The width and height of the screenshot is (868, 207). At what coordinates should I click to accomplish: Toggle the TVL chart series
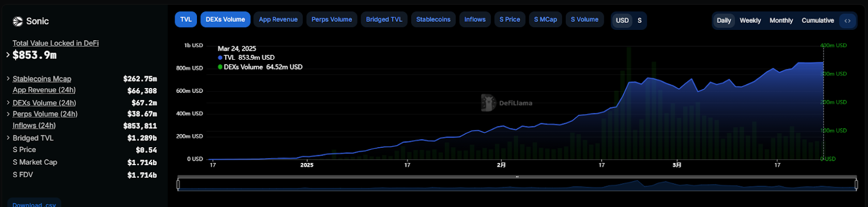[x=186, y=20]
